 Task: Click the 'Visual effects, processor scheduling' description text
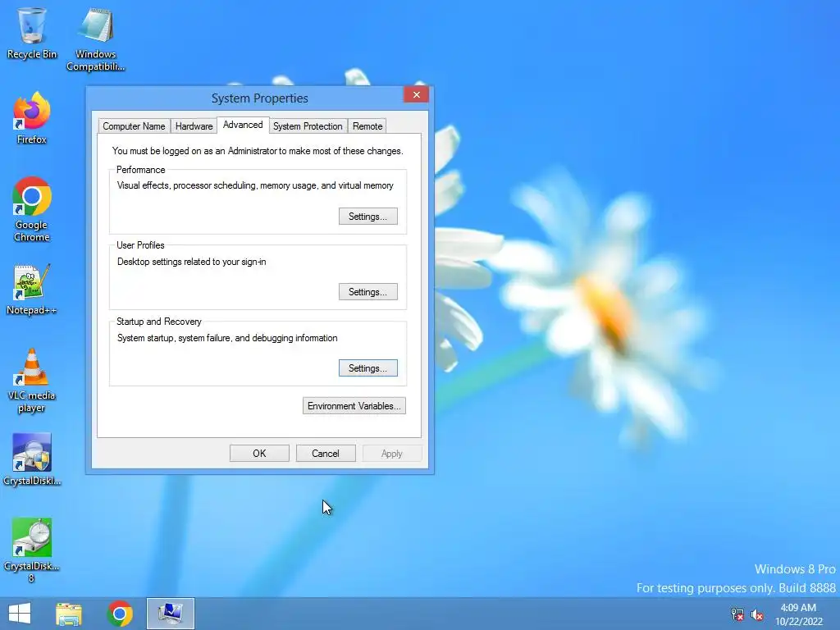255,186
